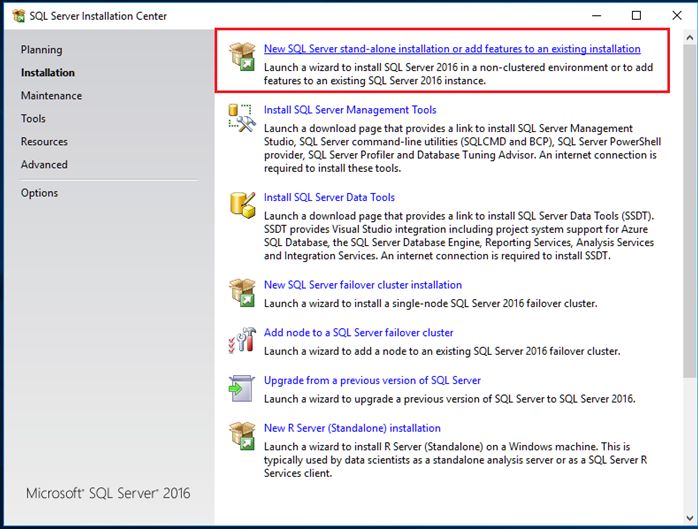
Task: Click the Add node to cluster icon
Action: pos(241,341)
